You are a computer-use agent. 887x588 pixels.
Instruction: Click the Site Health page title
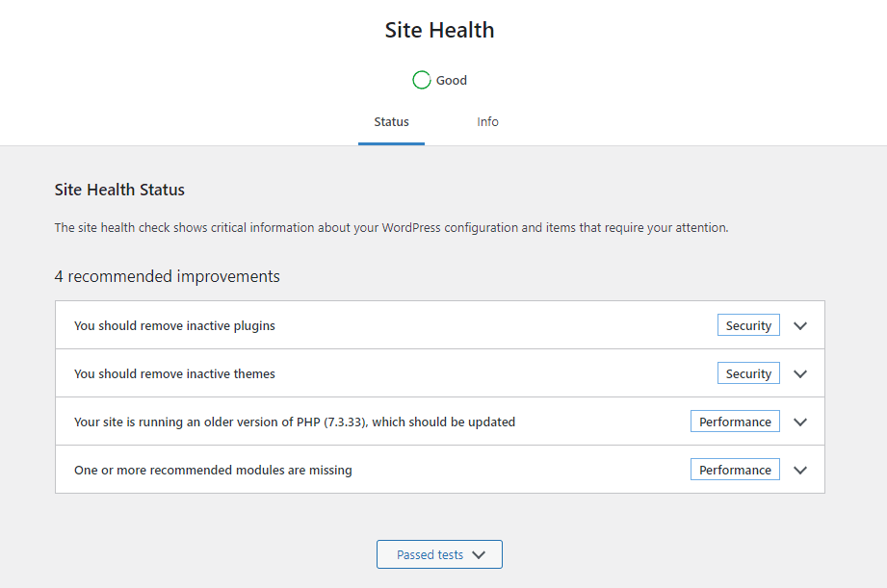439,30
